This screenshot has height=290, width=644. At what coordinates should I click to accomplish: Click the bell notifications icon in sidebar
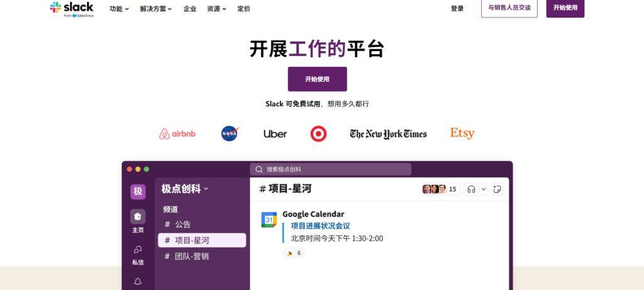pos(138,281)
